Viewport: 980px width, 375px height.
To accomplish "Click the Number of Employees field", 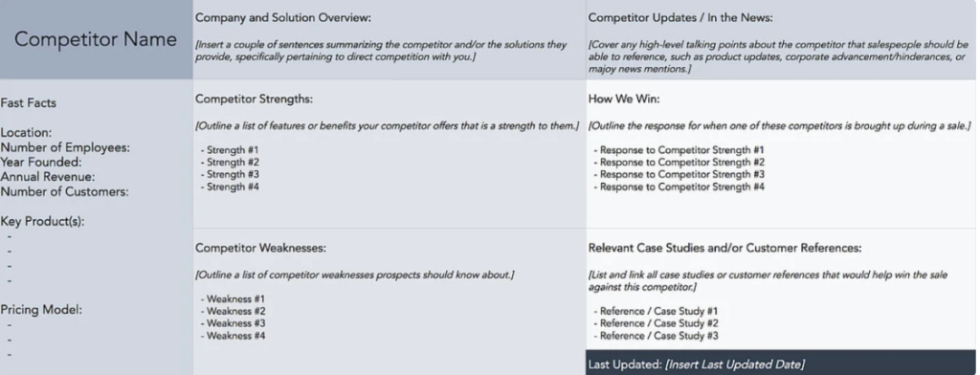I will [x=66, y=148].
